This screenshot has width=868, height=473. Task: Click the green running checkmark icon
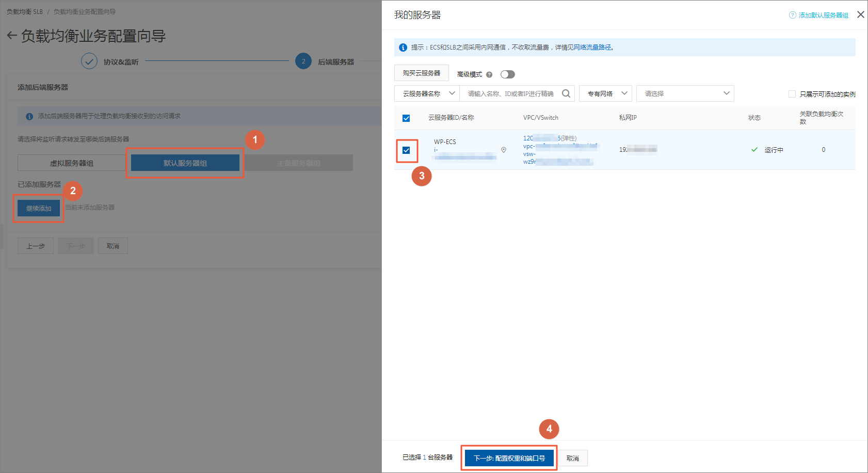[754, 150]
